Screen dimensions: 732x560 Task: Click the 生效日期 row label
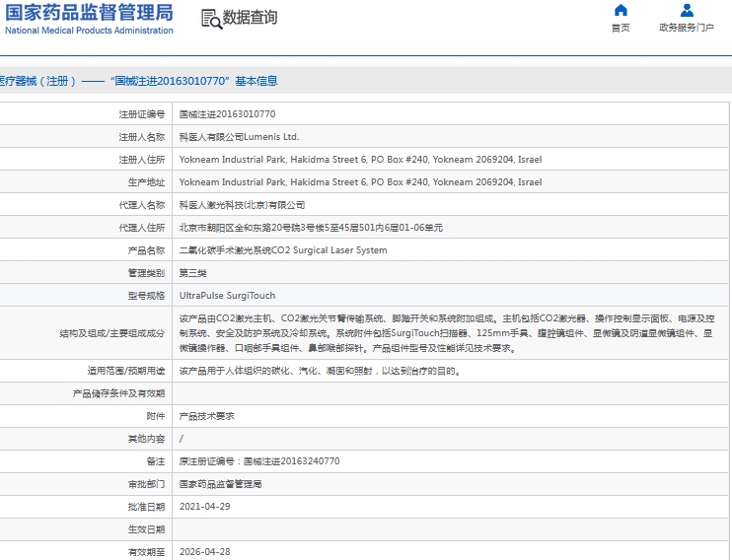[x=146, y=529]
